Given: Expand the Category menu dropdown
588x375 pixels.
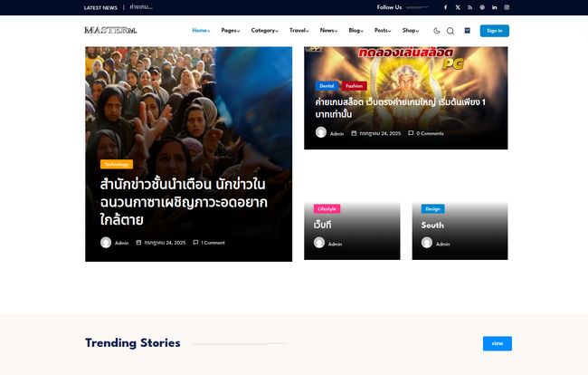Looking at the screenshot, I should tap(265, 31).
